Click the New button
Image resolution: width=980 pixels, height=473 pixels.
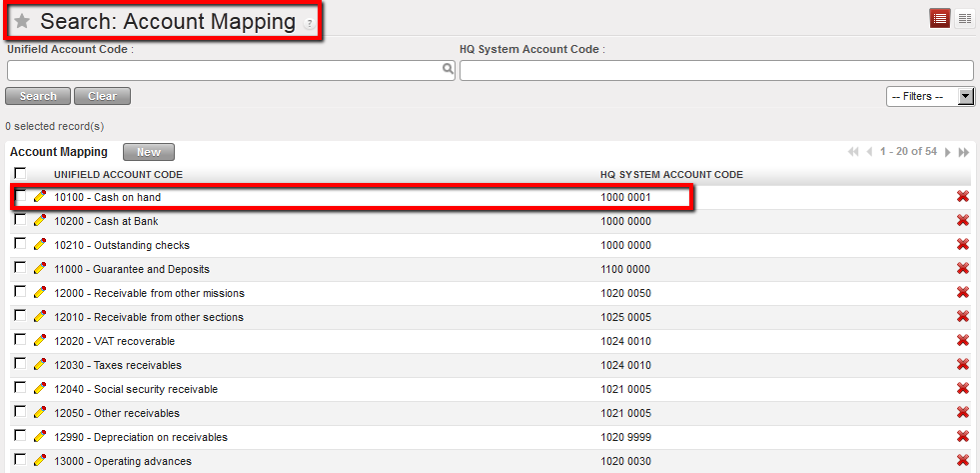point(149,152)
